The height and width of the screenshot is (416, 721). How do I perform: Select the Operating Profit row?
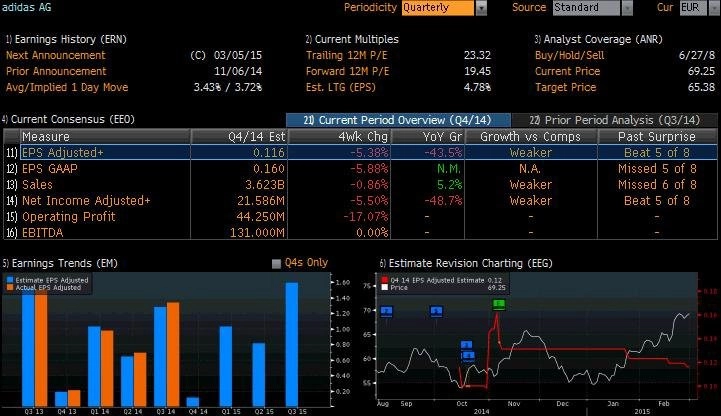click(360, 217)
